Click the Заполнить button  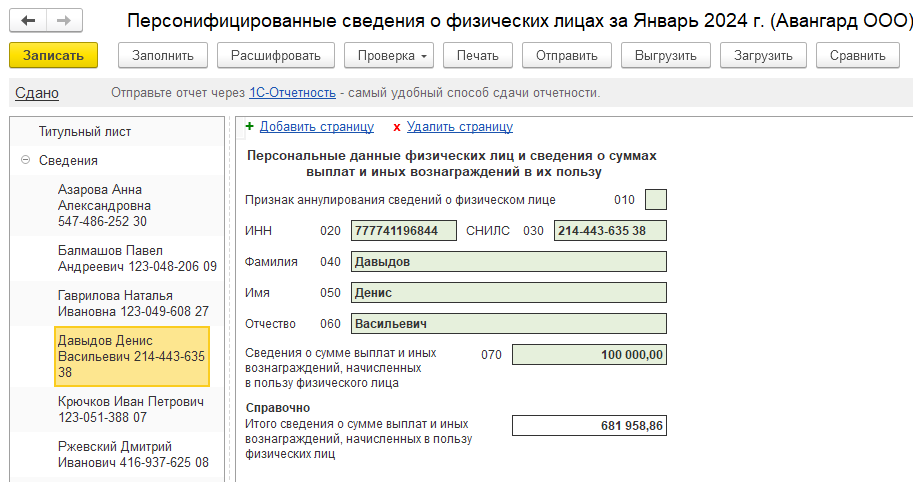[163, 56]
